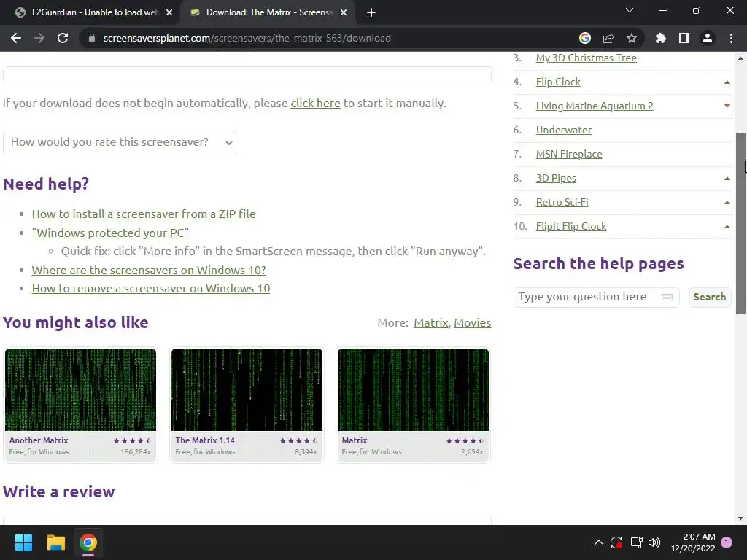Close the Download: The Matrix tab

[x=344, y=12]
